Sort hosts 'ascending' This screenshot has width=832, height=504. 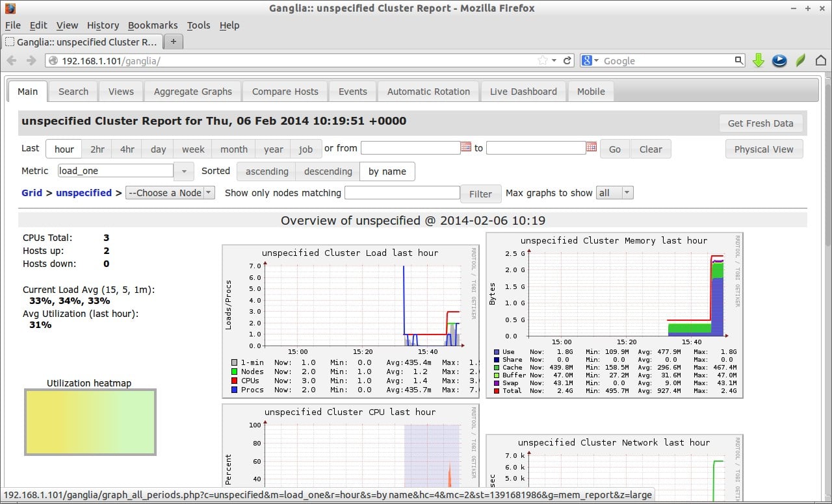tap(266, 171)
